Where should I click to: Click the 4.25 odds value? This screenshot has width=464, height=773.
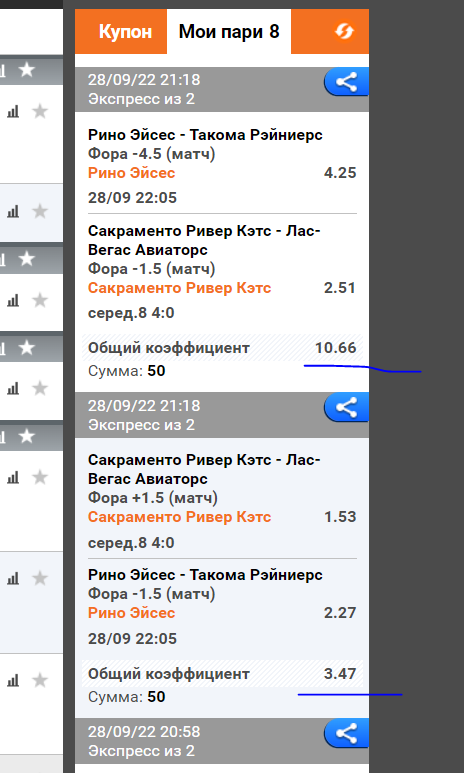tap(340, 173)
